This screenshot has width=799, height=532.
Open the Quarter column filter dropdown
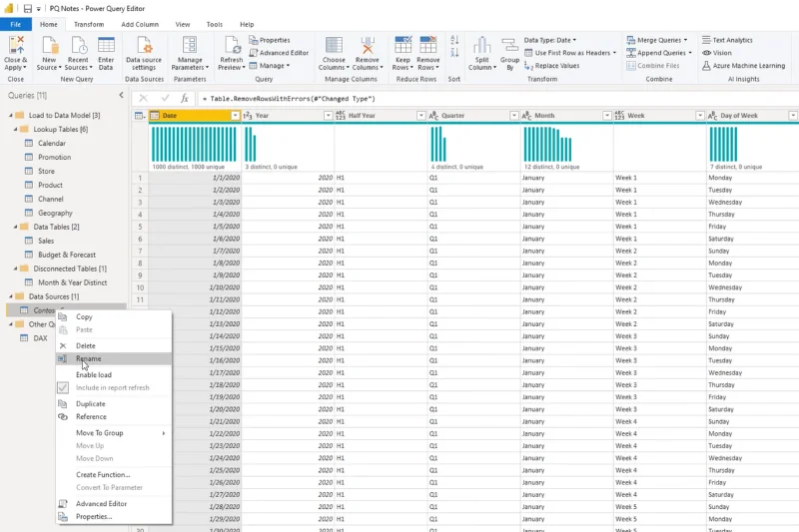tap(513, 116)
